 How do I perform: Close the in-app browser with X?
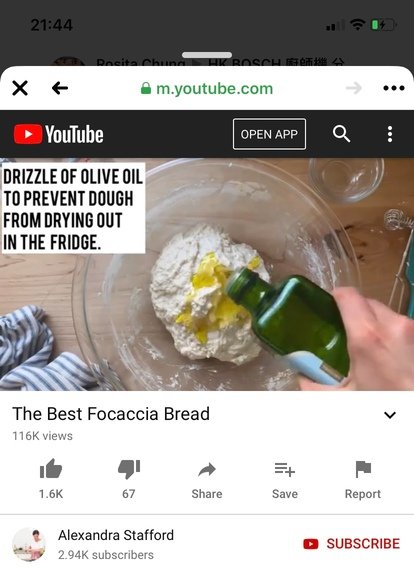tap(20, 88)
